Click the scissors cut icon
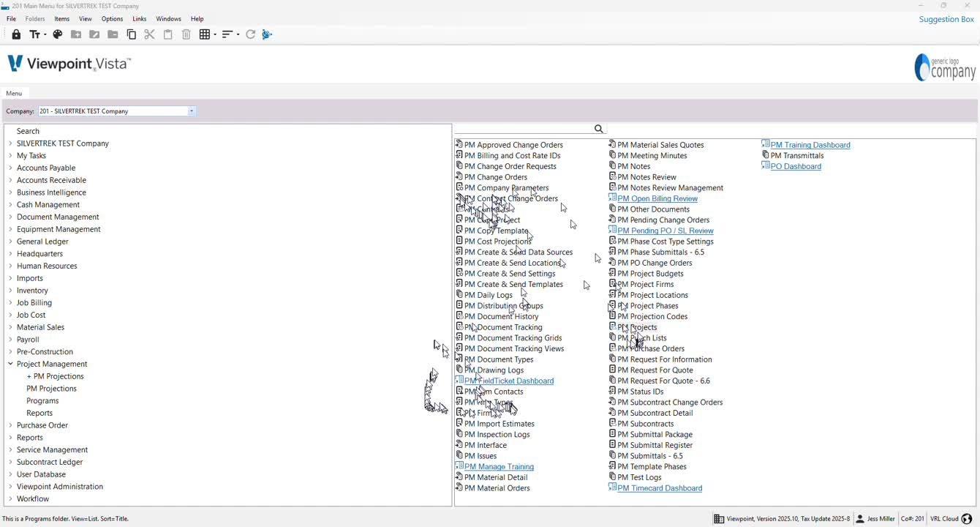This screenshot has width=980, height=527. [x=149, y=34]
